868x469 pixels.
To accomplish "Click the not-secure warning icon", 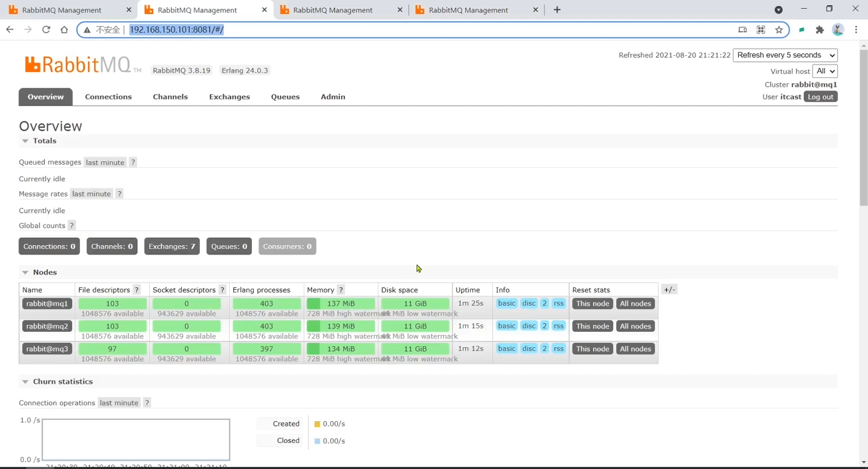I will [x=87, y=30].
